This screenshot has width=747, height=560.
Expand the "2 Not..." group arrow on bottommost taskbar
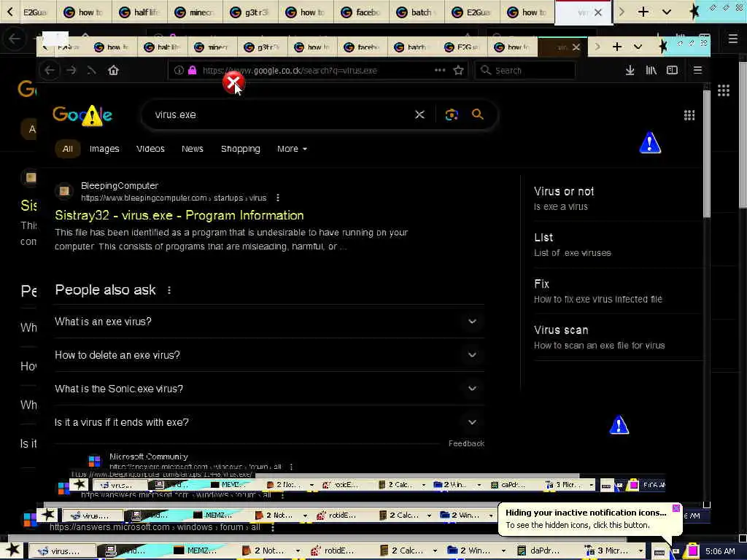298,551
